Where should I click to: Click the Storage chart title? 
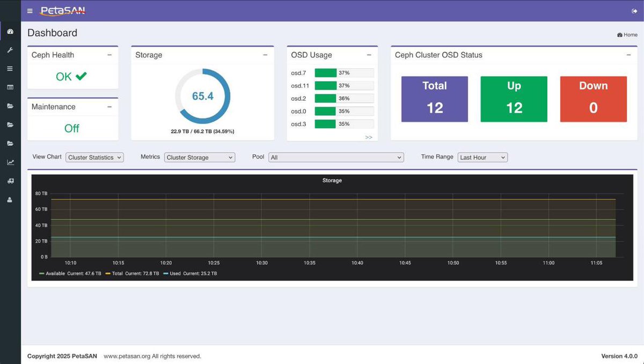tap(332, 181)
